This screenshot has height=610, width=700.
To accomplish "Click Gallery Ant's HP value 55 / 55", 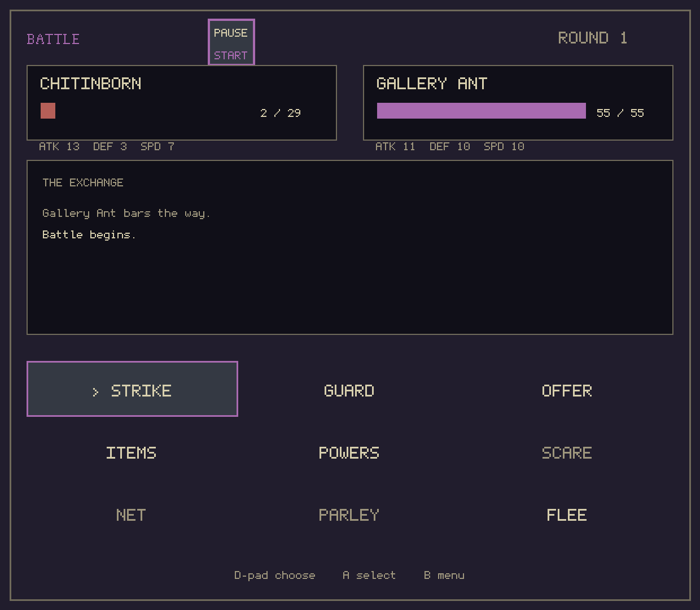I will pos(620,113).
